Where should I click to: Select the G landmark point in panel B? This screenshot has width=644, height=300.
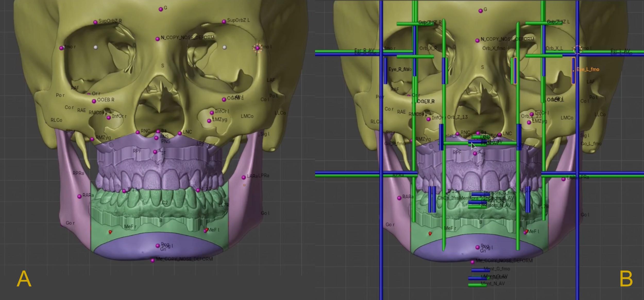tap(480, 11)
